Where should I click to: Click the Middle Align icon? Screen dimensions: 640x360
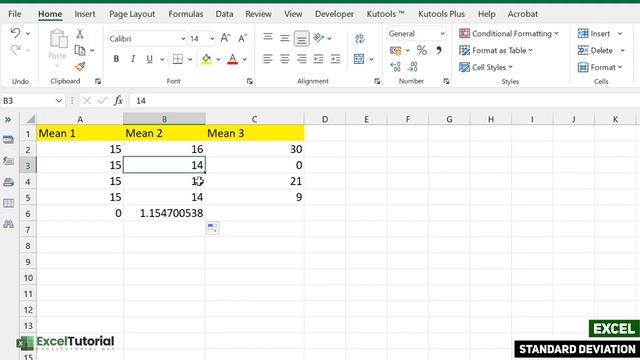point(284,38)
